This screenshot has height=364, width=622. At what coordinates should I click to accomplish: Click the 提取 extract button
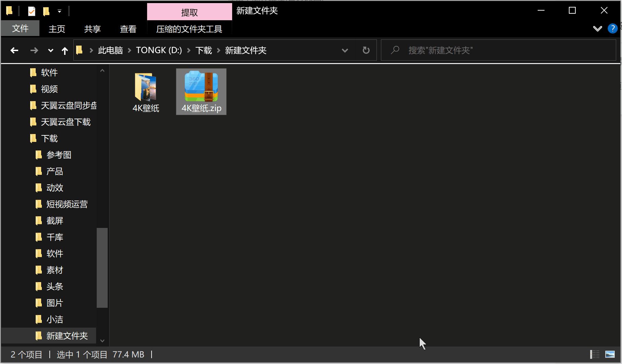pyautogui.click(x=189, y=11)
